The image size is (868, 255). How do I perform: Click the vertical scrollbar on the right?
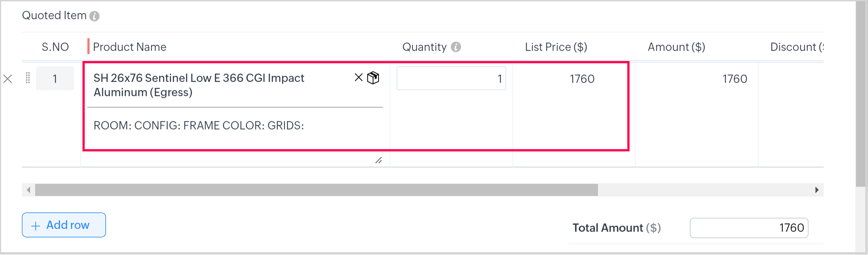861,94
